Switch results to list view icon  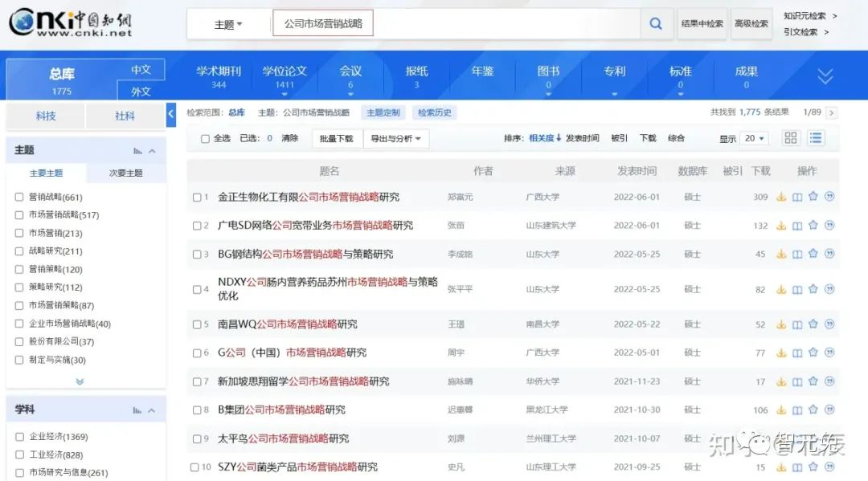click(x=816, y=138)
